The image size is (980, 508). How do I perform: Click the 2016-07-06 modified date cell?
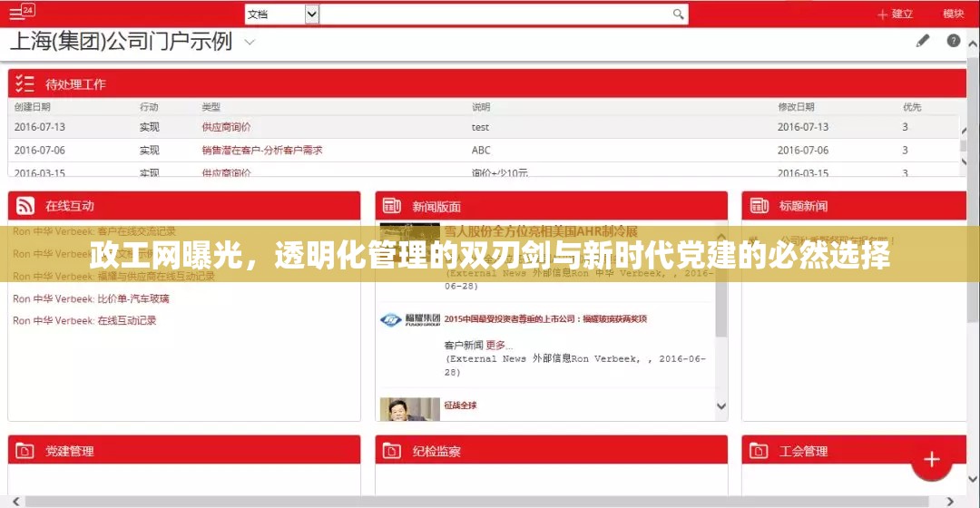click(803, 150)
